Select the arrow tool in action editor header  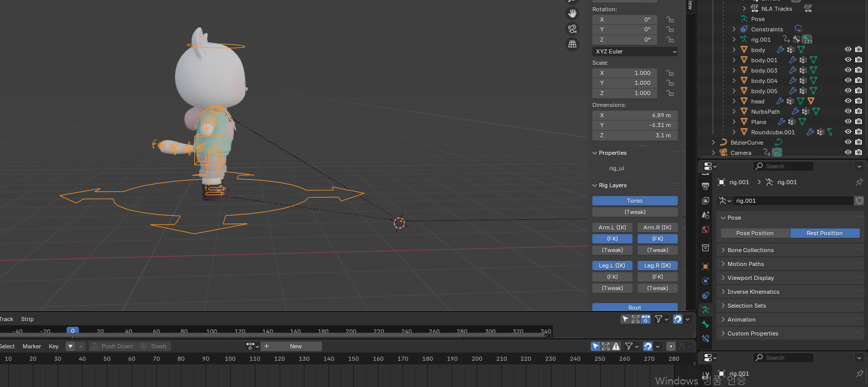tap(595, 346)
